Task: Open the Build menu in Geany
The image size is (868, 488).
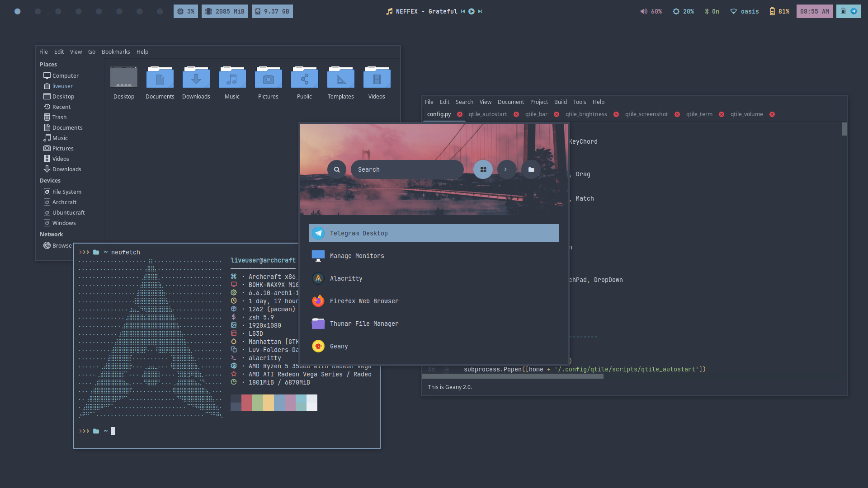Action: tap(560, 102)
